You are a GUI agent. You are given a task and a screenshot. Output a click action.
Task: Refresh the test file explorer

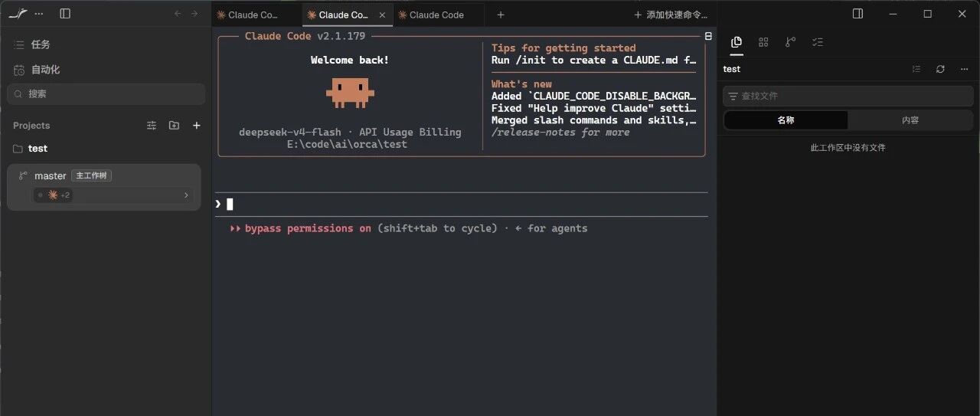(940, 69)
